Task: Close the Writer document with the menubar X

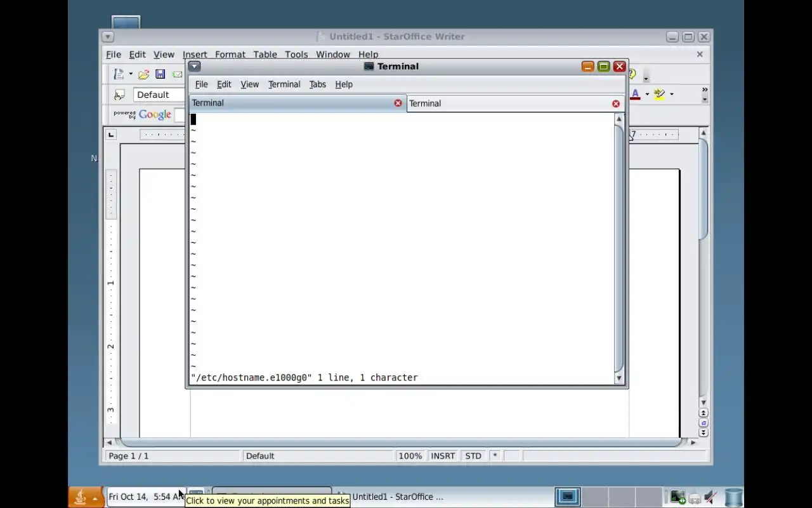Action: point(700,55)
